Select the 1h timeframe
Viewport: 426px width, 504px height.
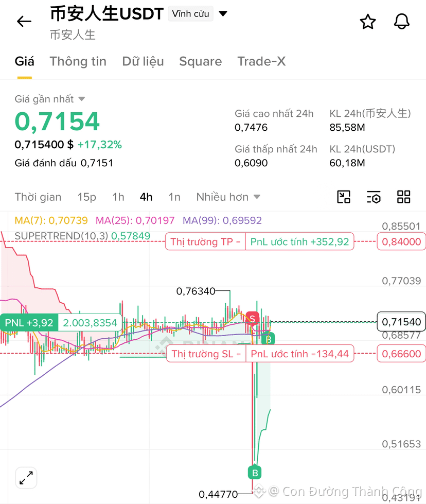pyautogui.click(x=118, y=197)
